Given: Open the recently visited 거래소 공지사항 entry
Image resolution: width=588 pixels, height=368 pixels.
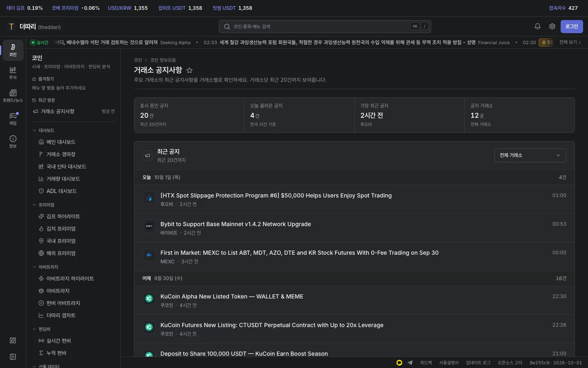Looking at the screenshot, I should pyautogui.click(x=73, y=111).
